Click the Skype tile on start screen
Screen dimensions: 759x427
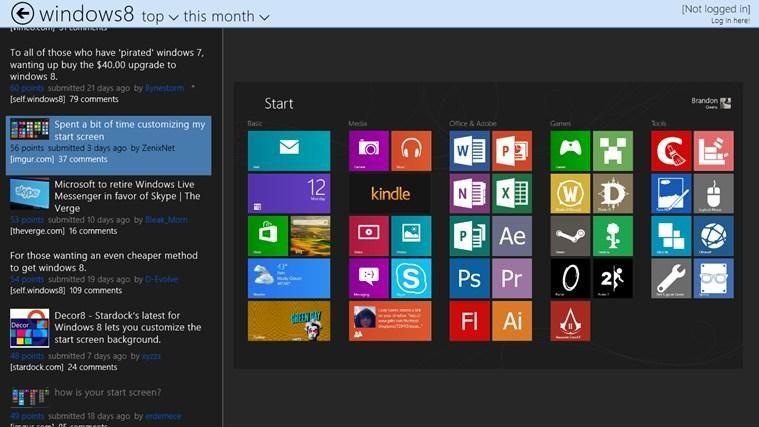(x=411, y=278)
